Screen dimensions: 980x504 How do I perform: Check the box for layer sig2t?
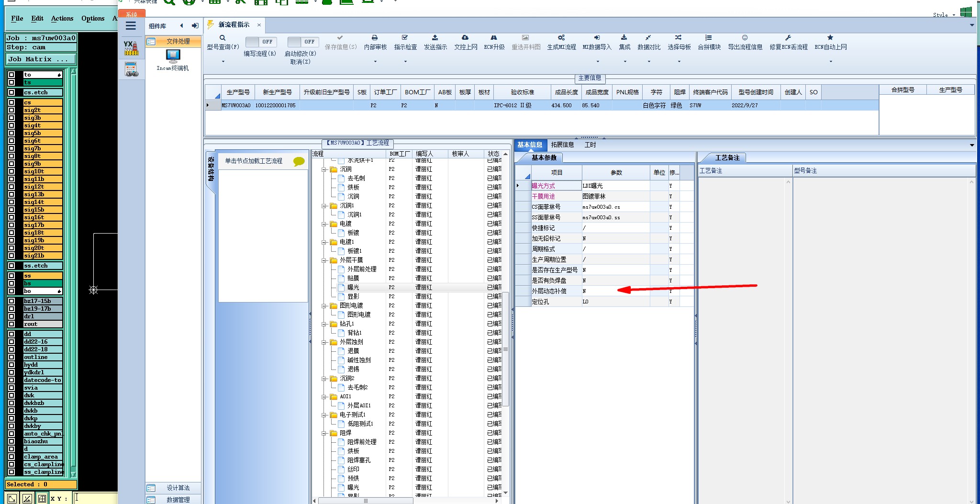[11, 110]
